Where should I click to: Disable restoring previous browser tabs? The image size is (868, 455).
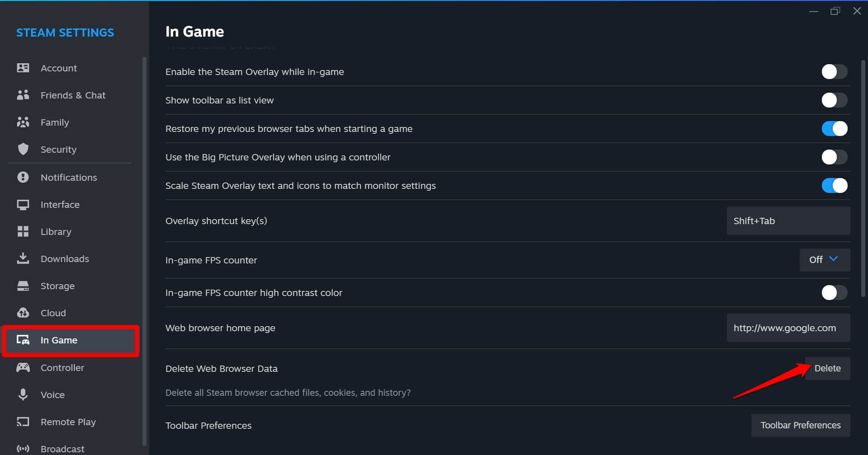coord(834,129)
